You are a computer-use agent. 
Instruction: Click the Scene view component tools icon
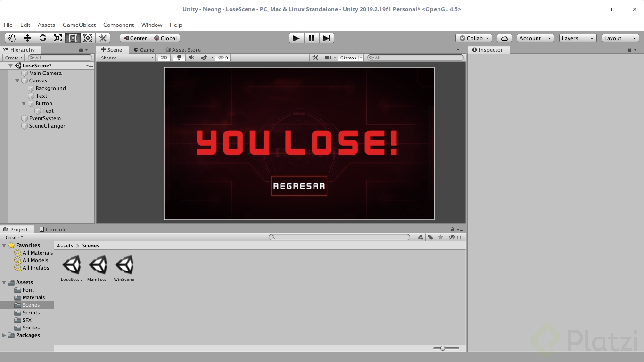pos(316,58)
